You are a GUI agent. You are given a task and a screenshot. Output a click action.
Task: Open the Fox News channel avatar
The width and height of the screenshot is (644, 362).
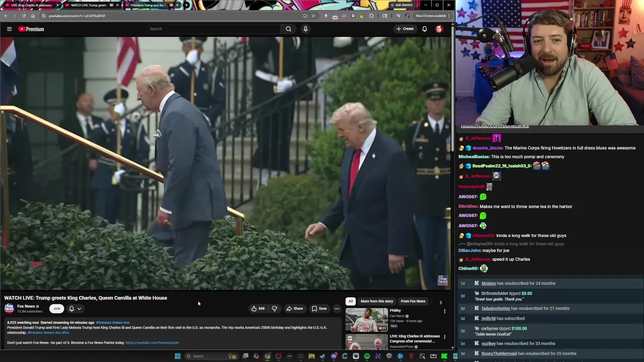point(9,308)
